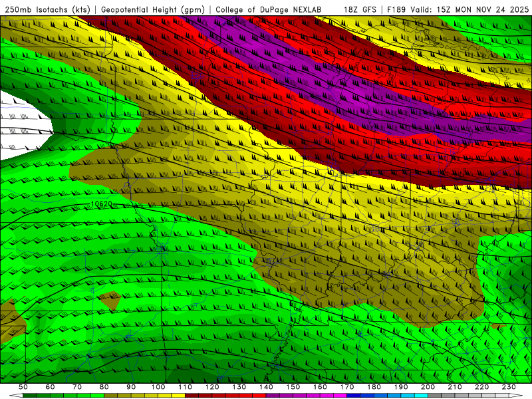Screen dimensions: 532x399
Task: Click the bright red swatch just left of 140
Action: (x=259, y=396)
